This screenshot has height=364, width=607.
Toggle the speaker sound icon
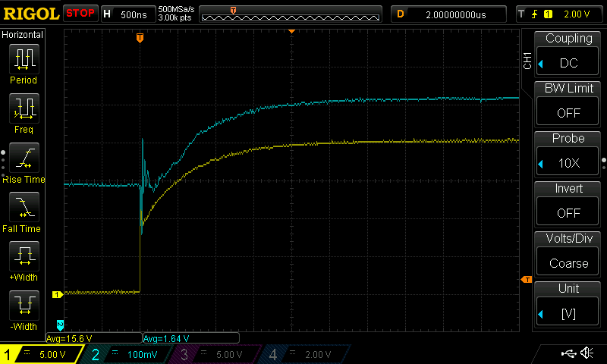pyautogui.click(x=587, y=353)
